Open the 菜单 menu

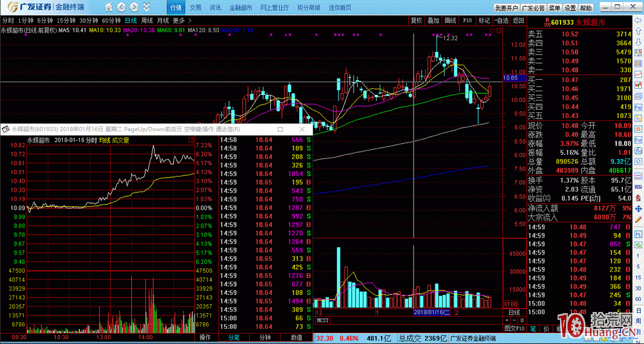pyautogui.click(x=555, y=8)
